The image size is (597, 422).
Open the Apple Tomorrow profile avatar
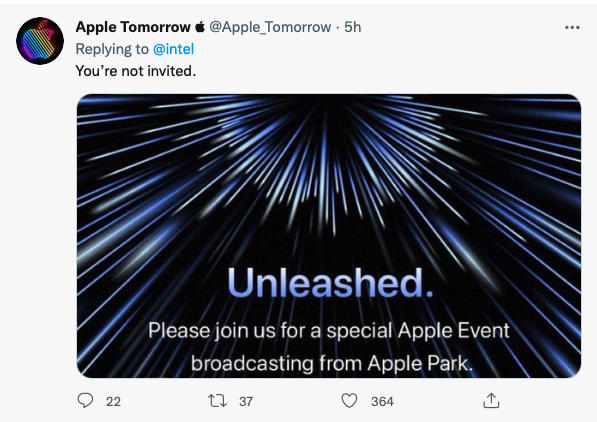click(x=40, y=41)
